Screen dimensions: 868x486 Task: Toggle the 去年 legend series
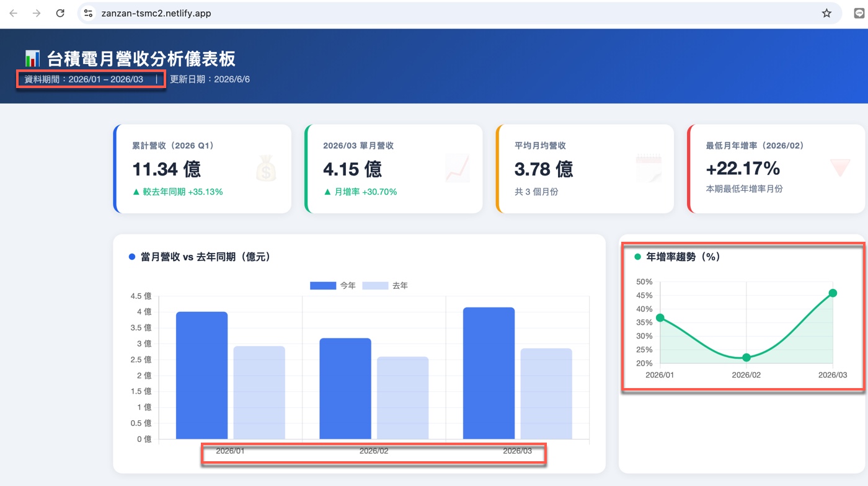click(x=385, y=286)
